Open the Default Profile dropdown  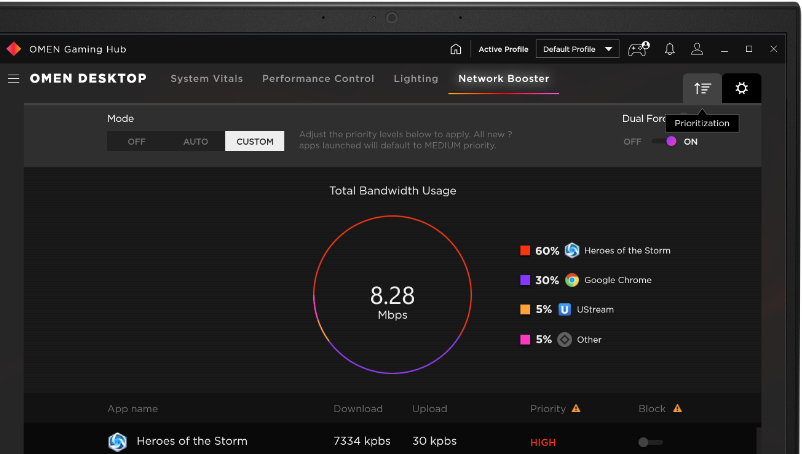[577, 49]
